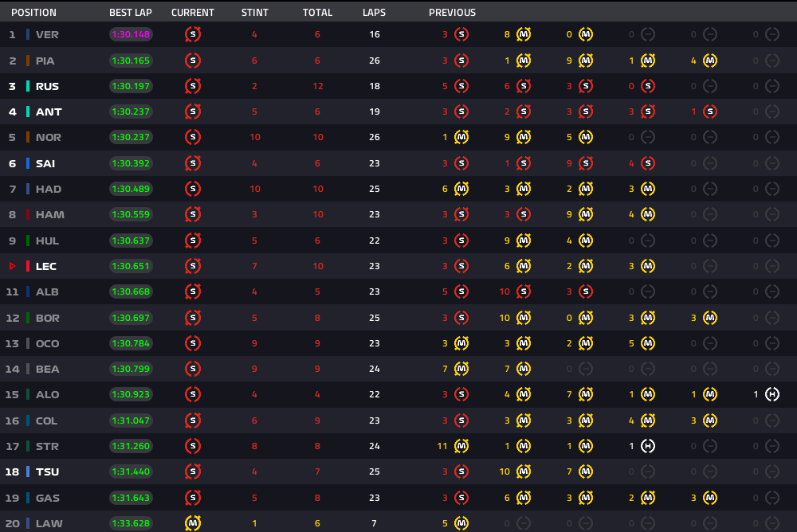This screenshot has width=797, height=532.
Task: Click the STINT column header
Action: click(254, 13)
